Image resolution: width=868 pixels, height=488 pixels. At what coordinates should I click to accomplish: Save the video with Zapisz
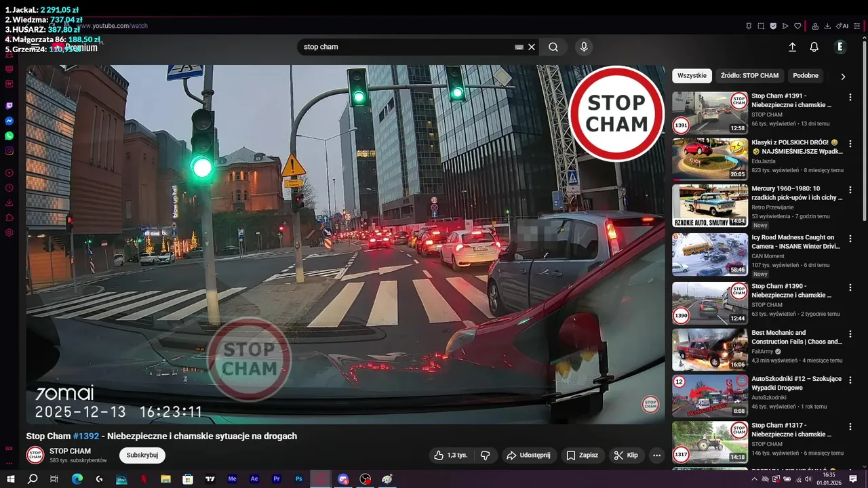click(x=583, y=455)
